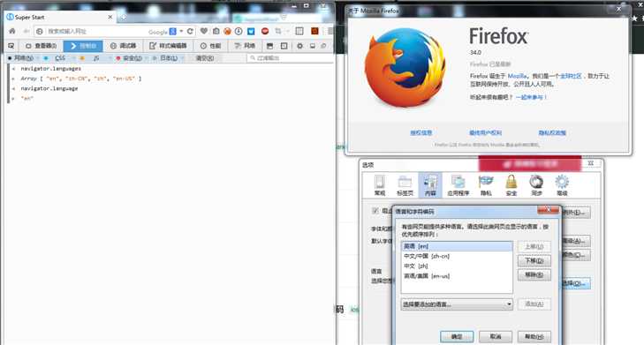
Task: Select the 标签页 Tabs pane in Options
Action: [x=405, y=185]
